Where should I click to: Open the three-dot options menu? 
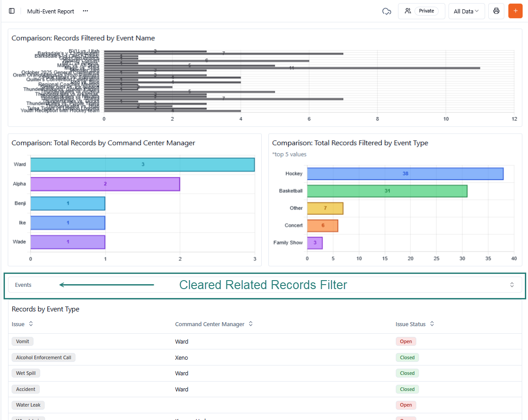pyautogui.click(x=85, y=11)
